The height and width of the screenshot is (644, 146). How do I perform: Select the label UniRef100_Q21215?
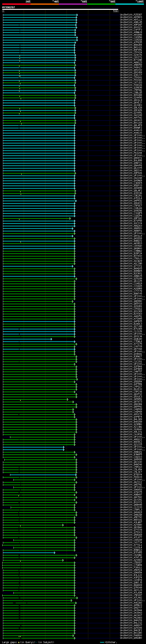(x=131, y=444)
